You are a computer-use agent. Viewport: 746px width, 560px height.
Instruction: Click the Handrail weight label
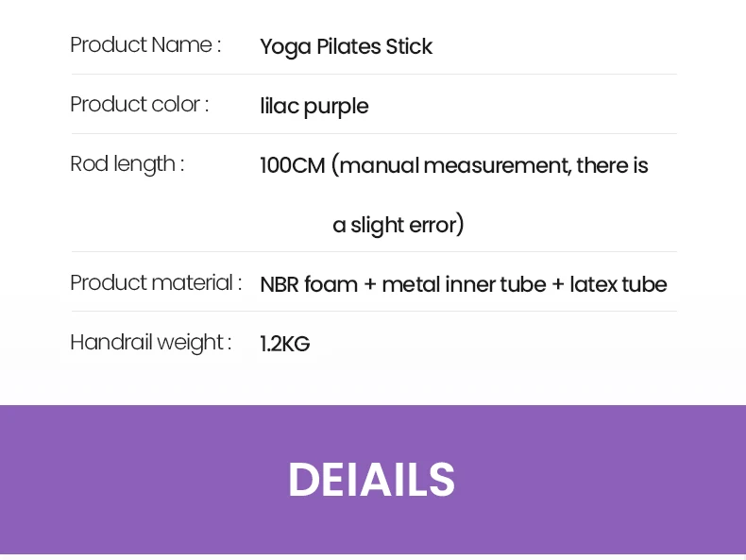151,343
